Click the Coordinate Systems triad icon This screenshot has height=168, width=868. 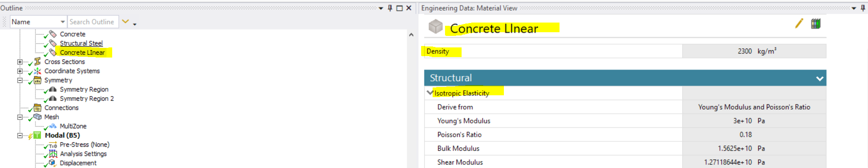(x=38, y=70)
